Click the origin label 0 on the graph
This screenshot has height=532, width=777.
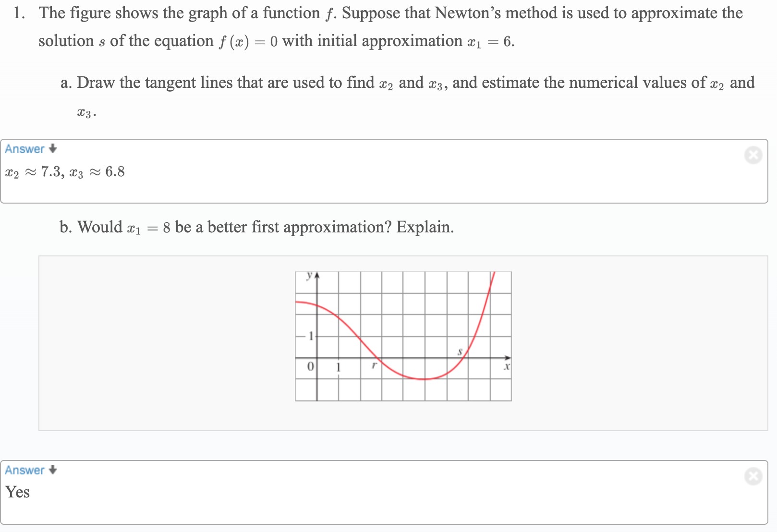coord(310,366)
